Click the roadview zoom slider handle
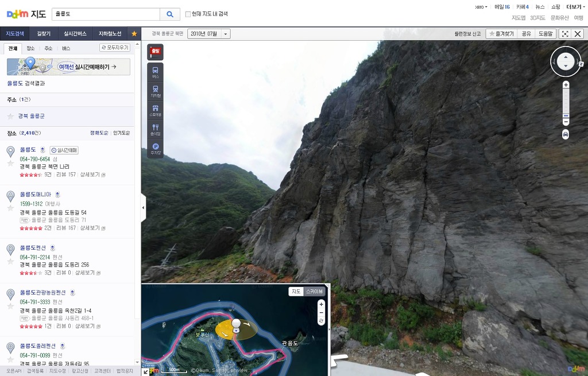 point(566,116)
